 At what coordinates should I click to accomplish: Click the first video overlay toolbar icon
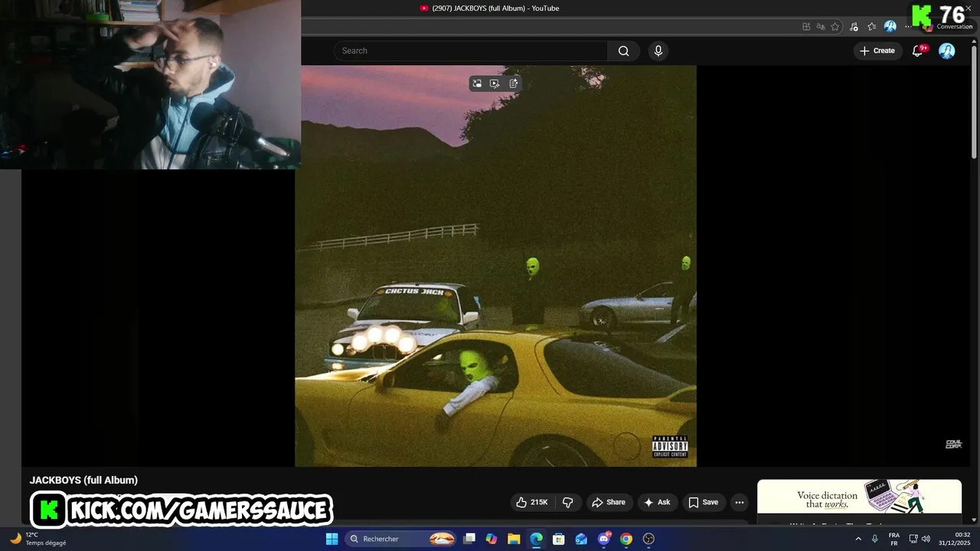coord(477,83)
